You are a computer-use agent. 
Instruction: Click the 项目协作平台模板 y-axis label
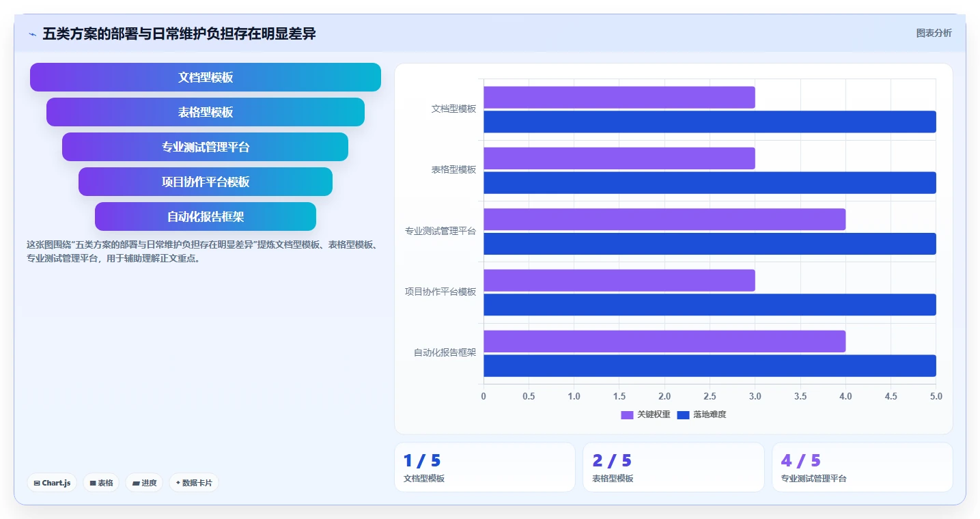440,292
